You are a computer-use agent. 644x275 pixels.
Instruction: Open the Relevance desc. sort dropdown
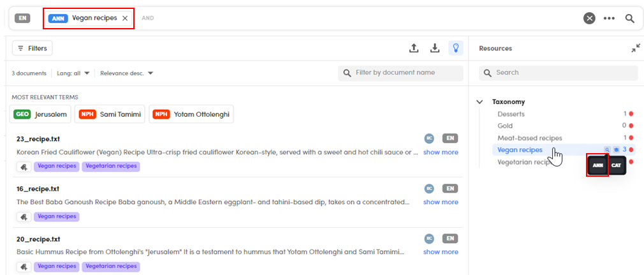(x=126, y=73)
